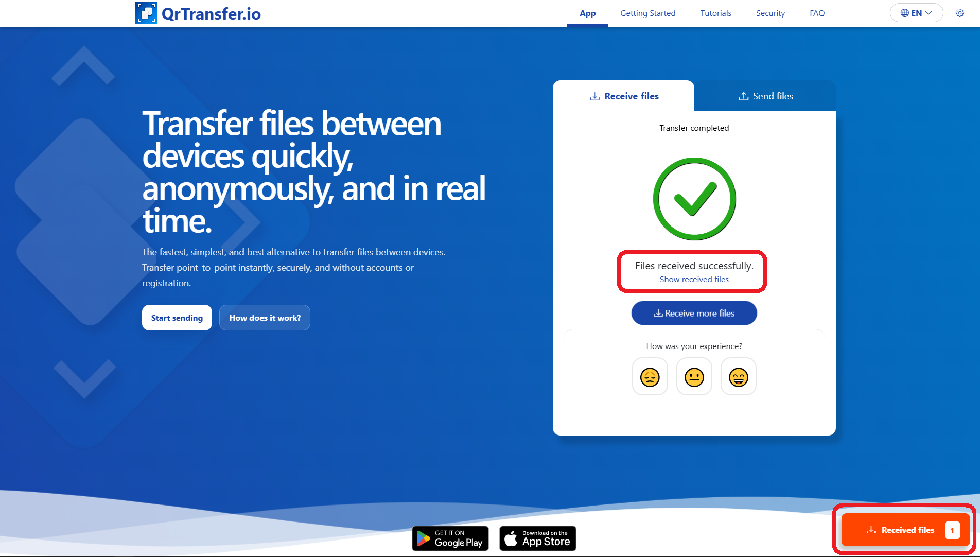Open the EN language dropdown
Screen dimensions: 980x557
point(916,13)
